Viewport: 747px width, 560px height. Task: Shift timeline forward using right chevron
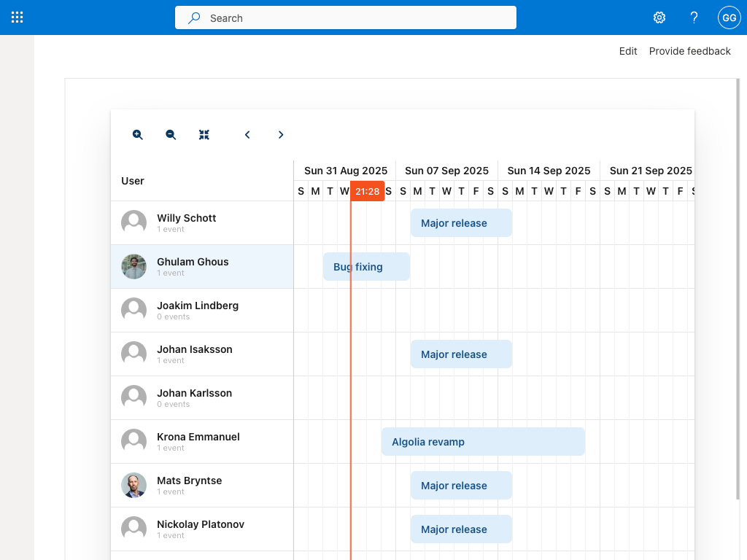[x=281, y=134]
